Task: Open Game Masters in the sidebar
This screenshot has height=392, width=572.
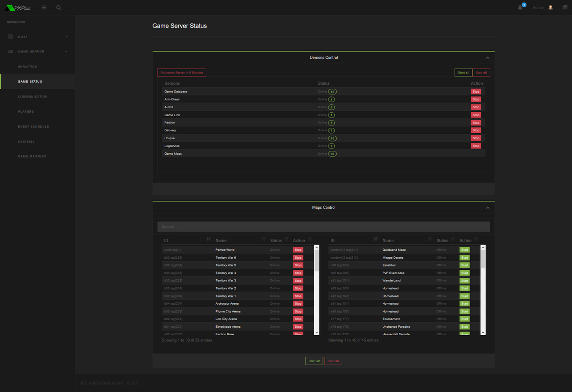Action: coord(32,156)
